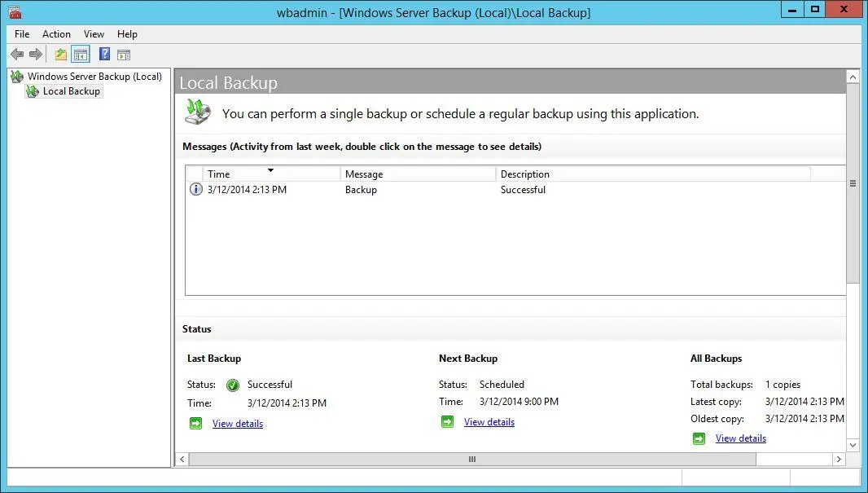Open the Help menu

pos(127,33)
